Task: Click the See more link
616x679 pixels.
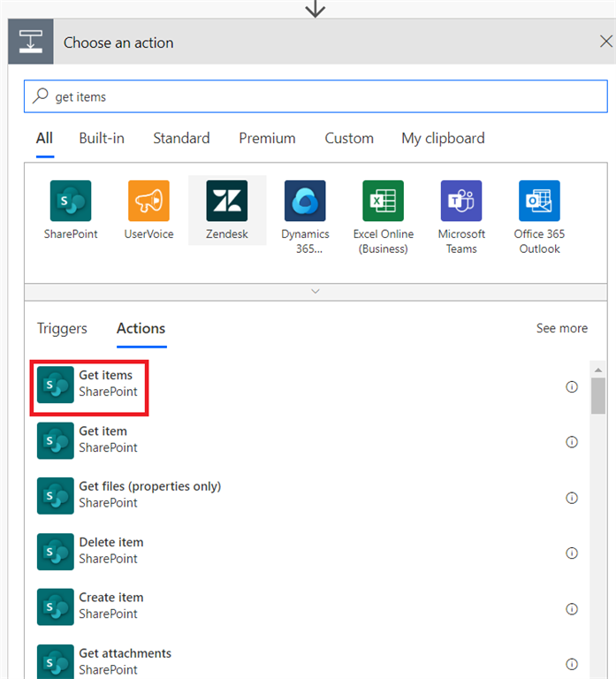Action: pyautogui.click(x=562, y=328)
